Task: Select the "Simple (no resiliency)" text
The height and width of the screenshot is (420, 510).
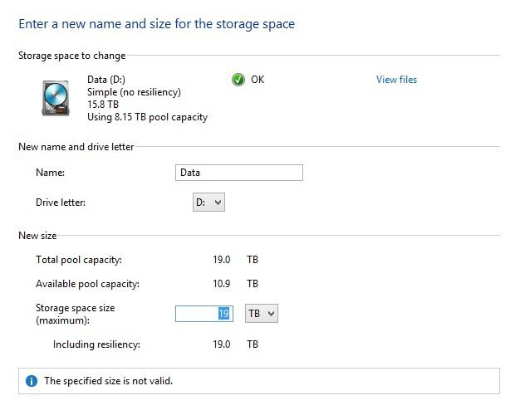Action: pos(134,92)
